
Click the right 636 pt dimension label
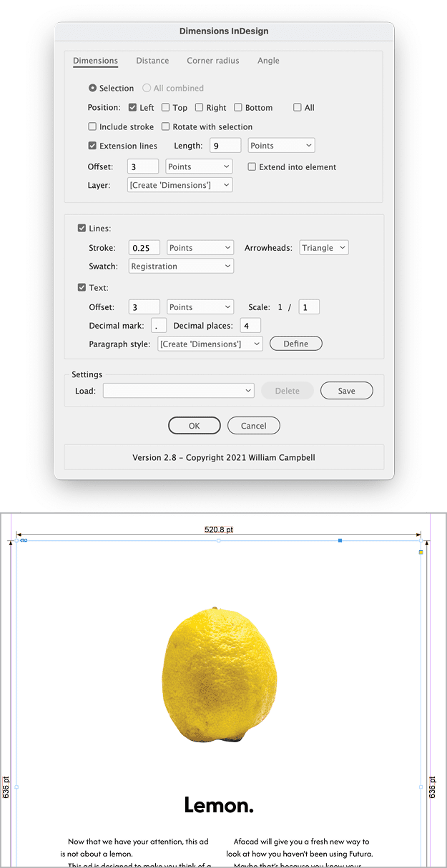click(x=433, y=787)
